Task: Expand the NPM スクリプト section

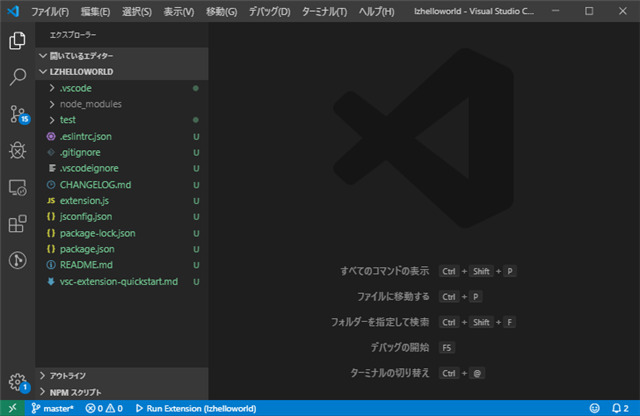Action: pos(122,392)
